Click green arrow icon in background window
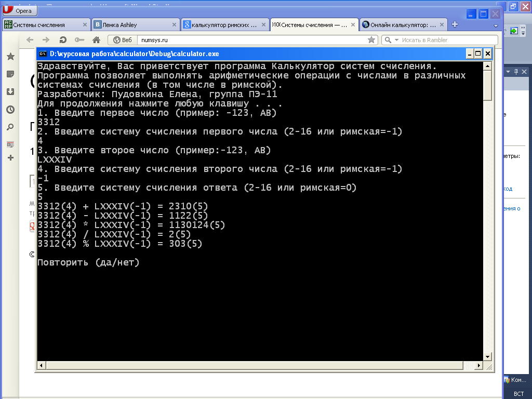 (x=514, y=31)
